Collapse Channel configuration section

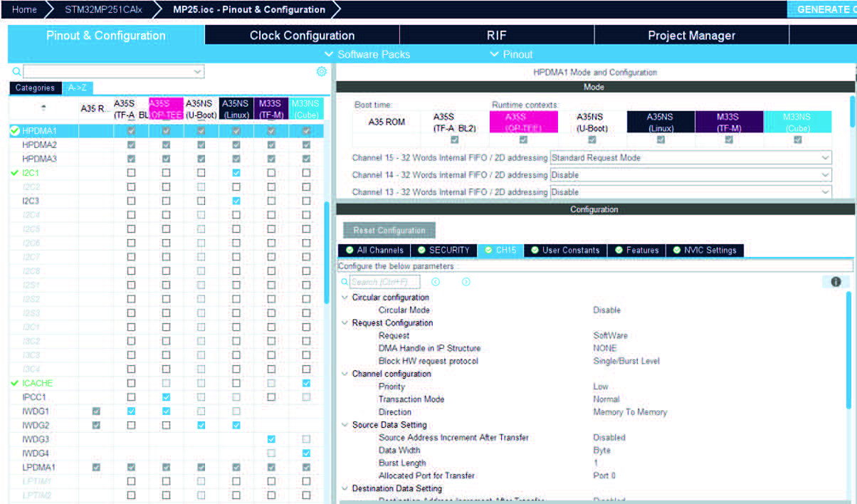click(x=345, y=374)
